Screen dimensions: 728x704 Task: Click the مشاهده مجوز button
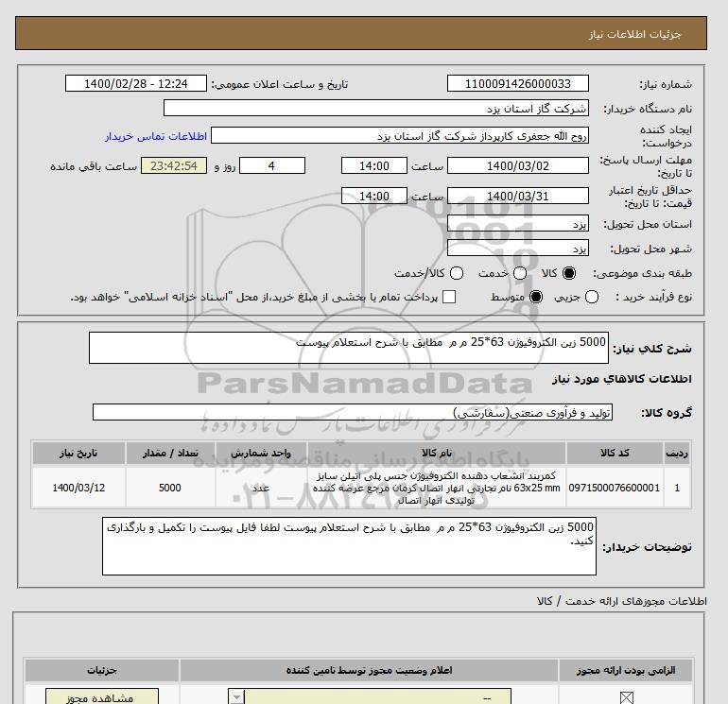[102, 696]
